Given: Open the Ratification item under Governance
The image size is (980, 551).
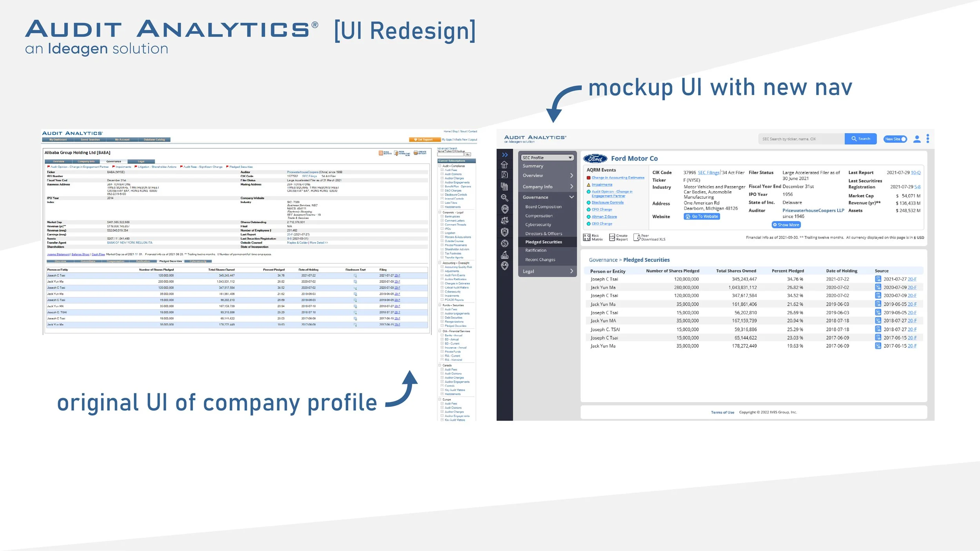Looking at the screenshot, I should pyautogui.click(x=535, y=250).
